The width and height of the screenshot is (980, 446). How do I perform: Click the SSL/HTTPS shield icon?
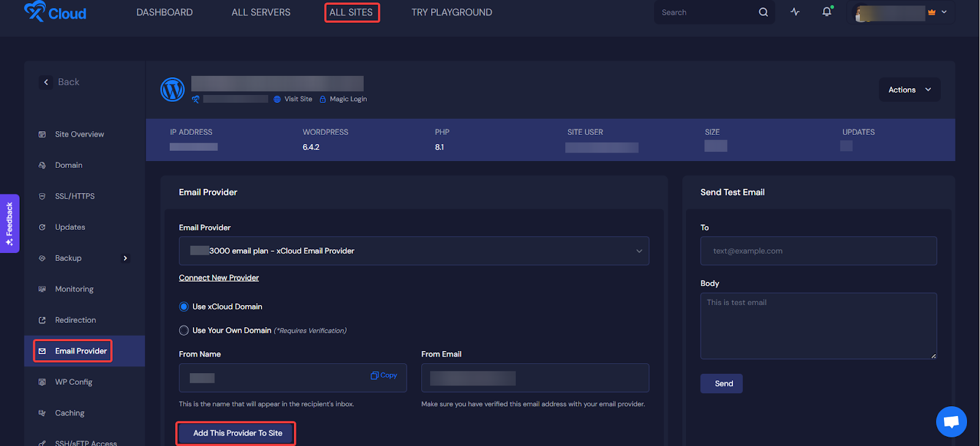(42, 196)
